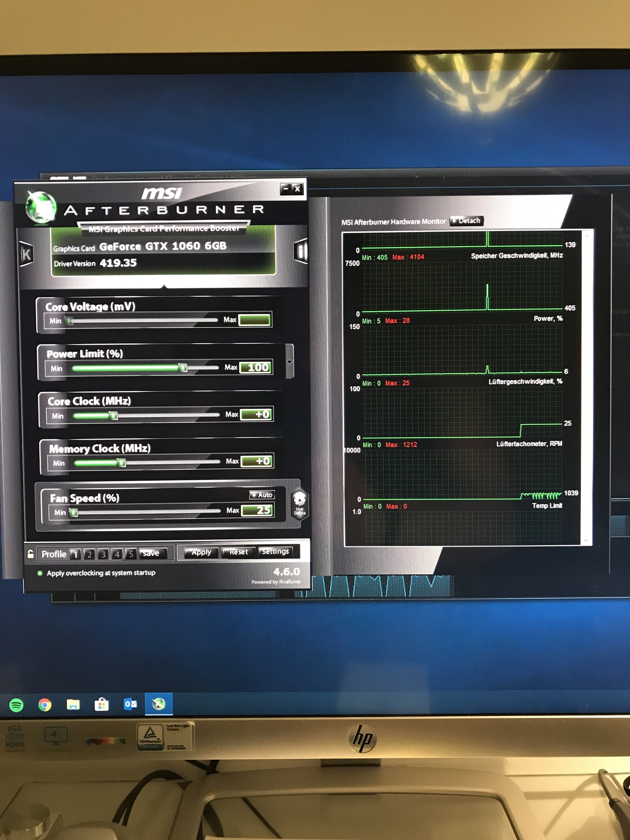This screenshot has width=630, height=840.
Task: Click the Apply button
Action: (x=201, y=552)
